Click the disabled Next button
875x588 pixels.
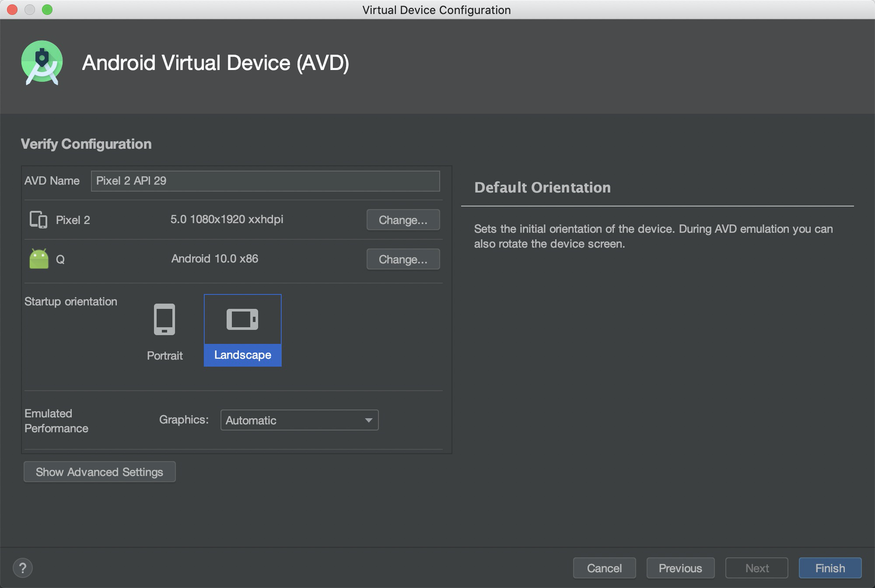tap(757, 568)
